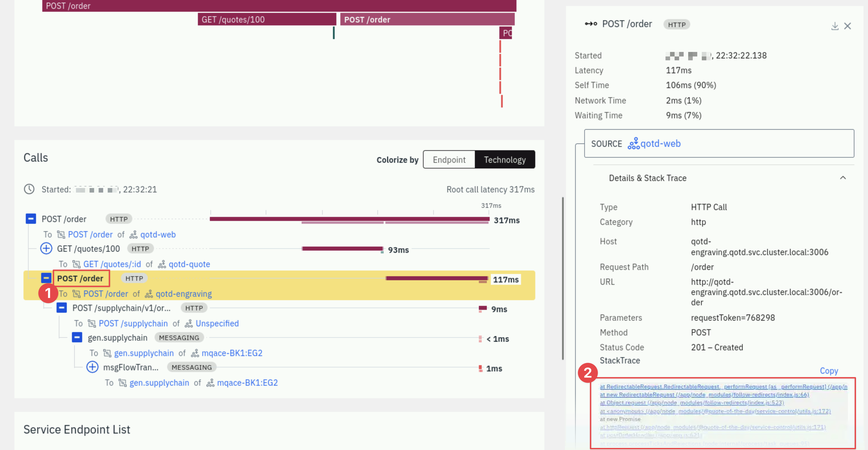Collapse the root POST /order call
Viewport: 868px width, 450px height.
click(x=31, y=219)
